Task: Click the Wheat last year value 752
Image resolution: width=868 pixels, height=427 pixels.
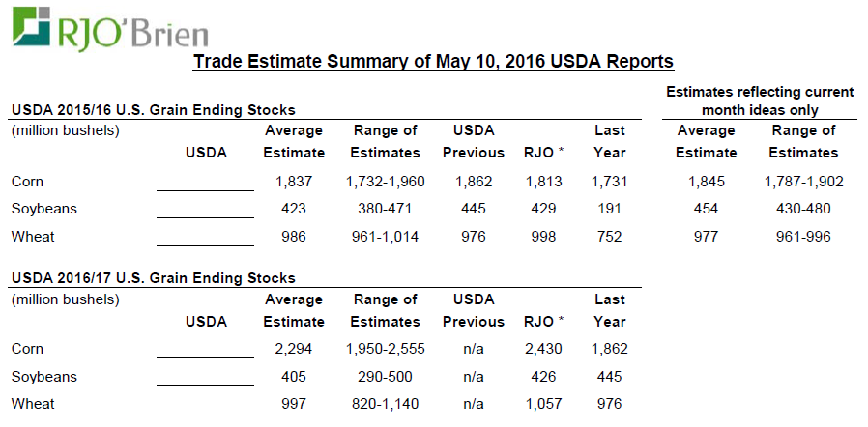Action: [x=610, y=235]
